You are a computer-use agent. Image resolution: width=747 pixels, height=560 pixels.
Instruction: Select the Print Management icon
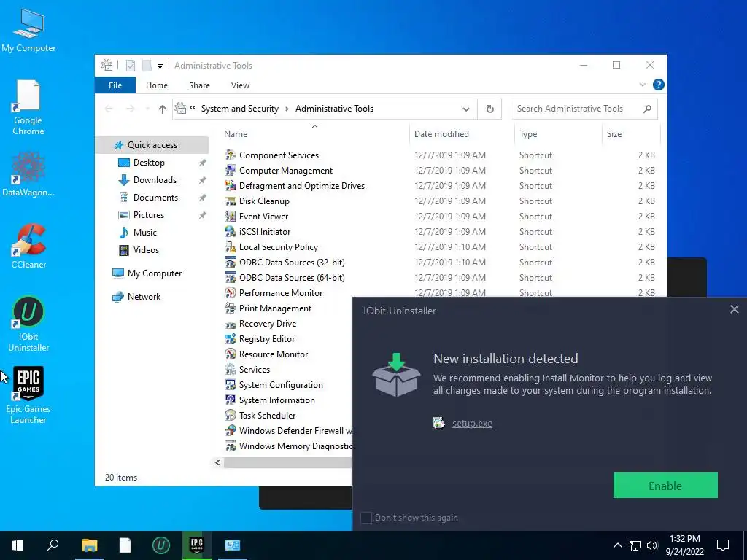[230, 308]
